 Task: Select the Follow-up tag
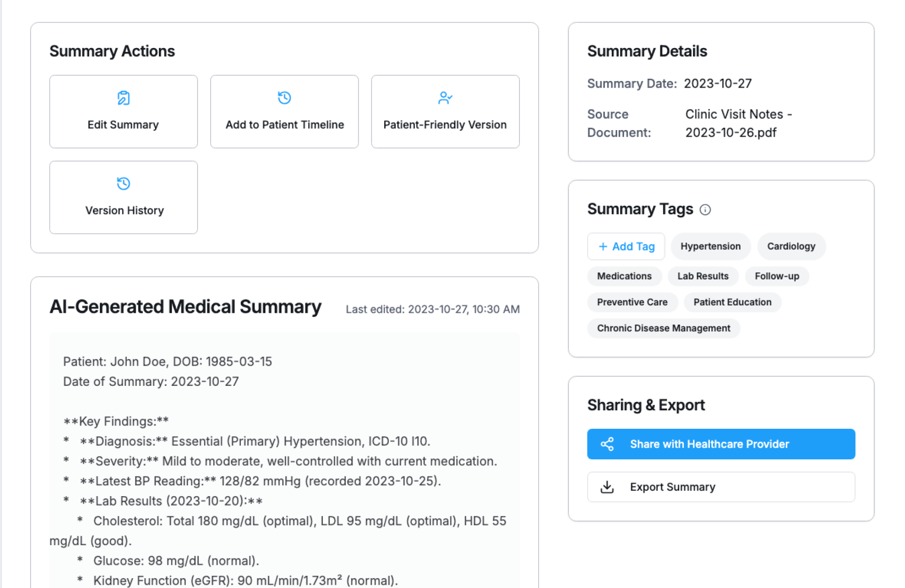[x=777, y=276]
